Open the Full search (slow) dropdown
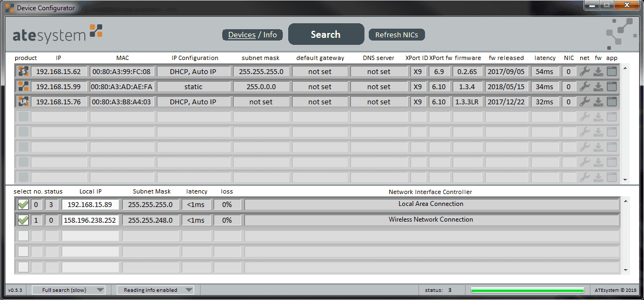644x300 pixels. coord(69,290)
